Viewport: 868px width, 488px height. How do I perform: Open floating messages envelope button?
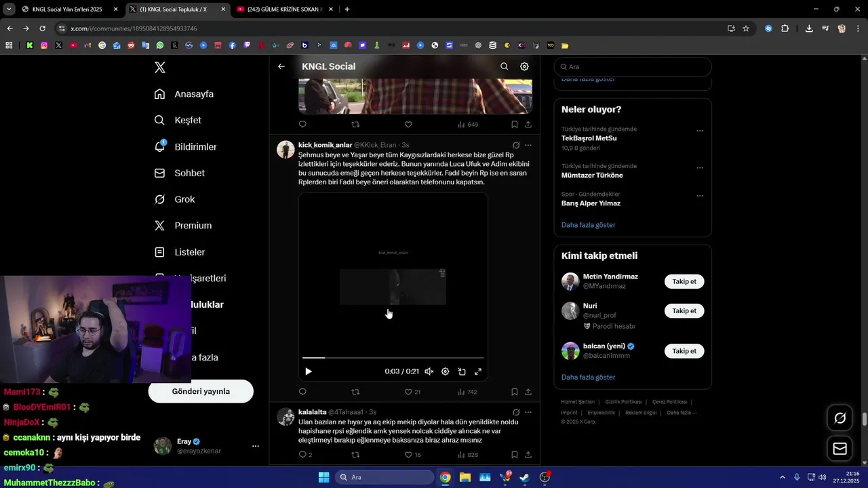840,449
